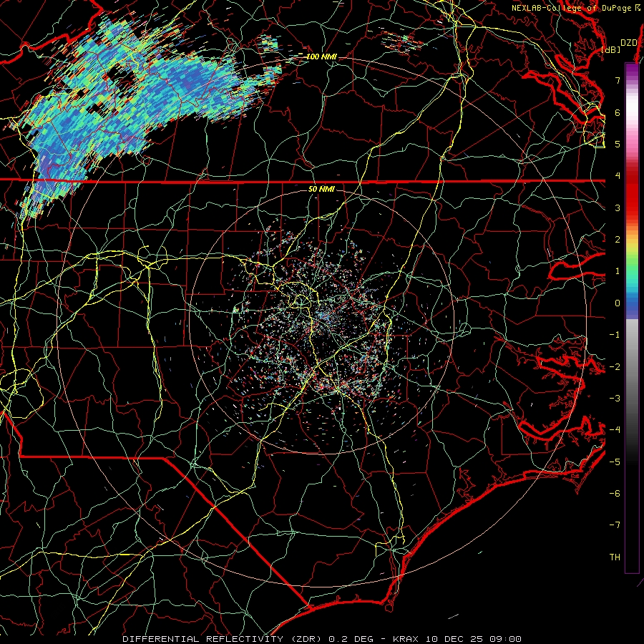Click the -1 value on the color scale
This screenshot has width=644, height=644.
tap(615, 335)
